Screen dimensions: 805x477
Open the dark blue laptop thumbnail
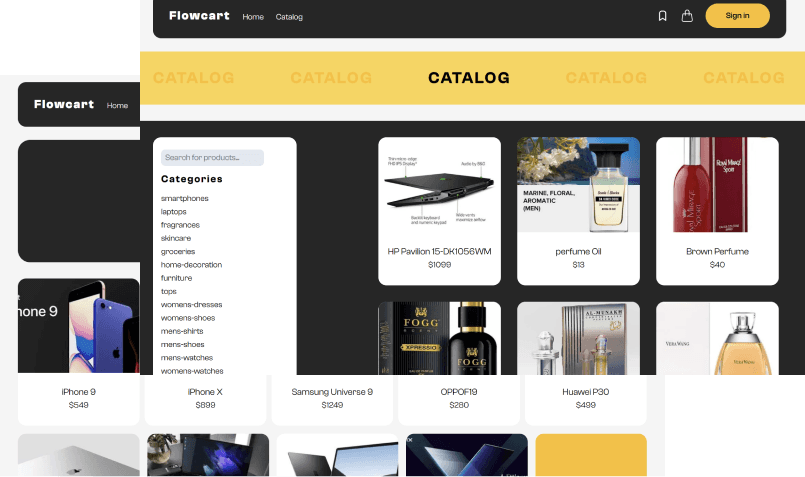pyautogui.click(x=467, y=455)
